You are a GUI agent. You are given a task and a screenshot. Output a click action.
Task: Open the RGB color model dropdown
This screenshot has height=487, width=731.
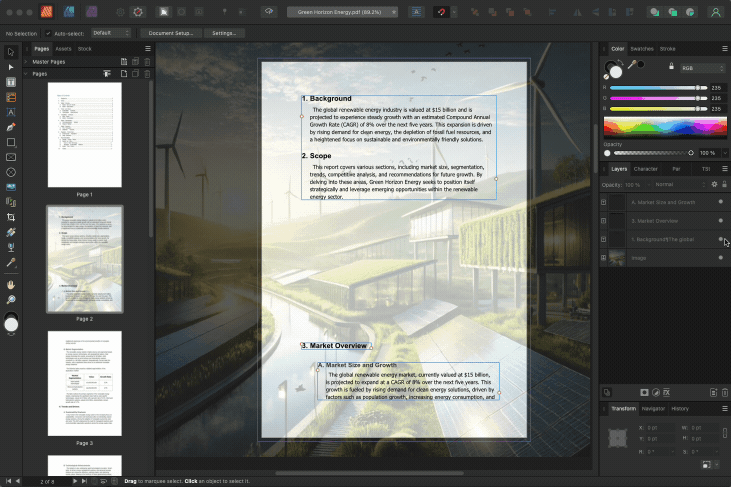(x=703, y=68)
